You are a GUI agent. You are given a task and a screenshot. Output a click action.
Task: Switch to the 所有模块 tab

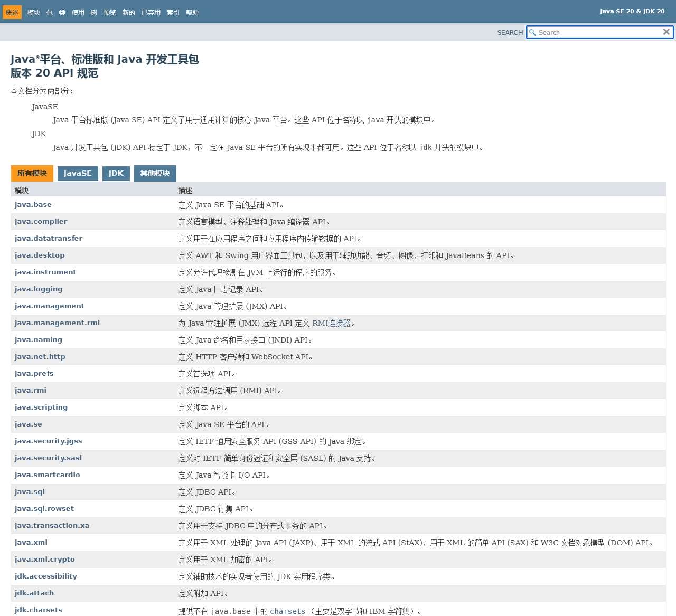tap(32, 173)
